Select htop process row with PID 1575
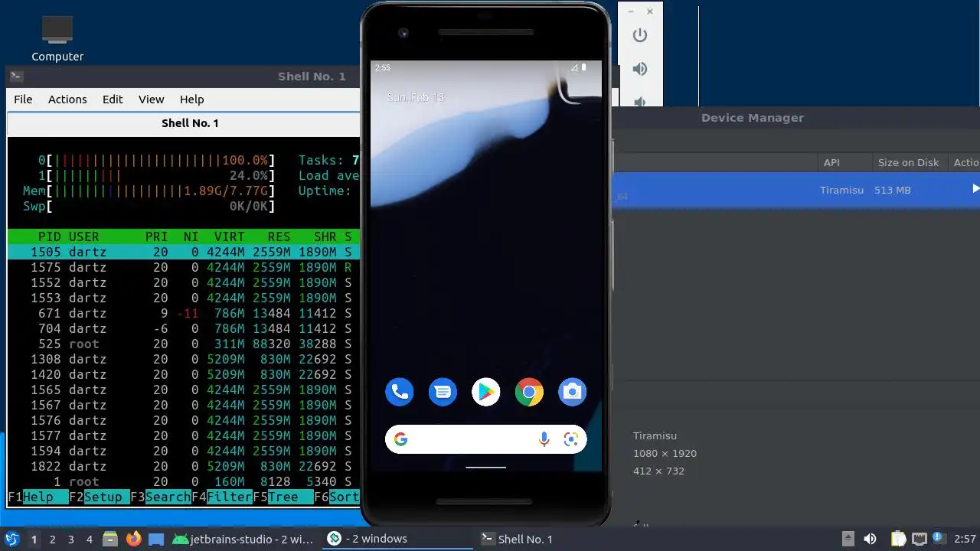 184,267
